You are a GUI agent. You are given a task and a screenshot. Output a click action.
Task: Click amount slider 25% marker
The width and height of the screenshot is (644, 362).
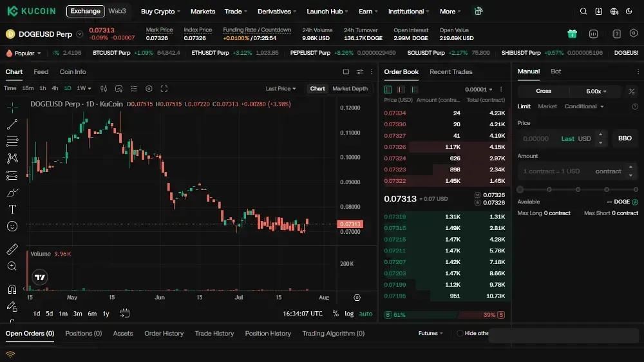tap(549, 189)
